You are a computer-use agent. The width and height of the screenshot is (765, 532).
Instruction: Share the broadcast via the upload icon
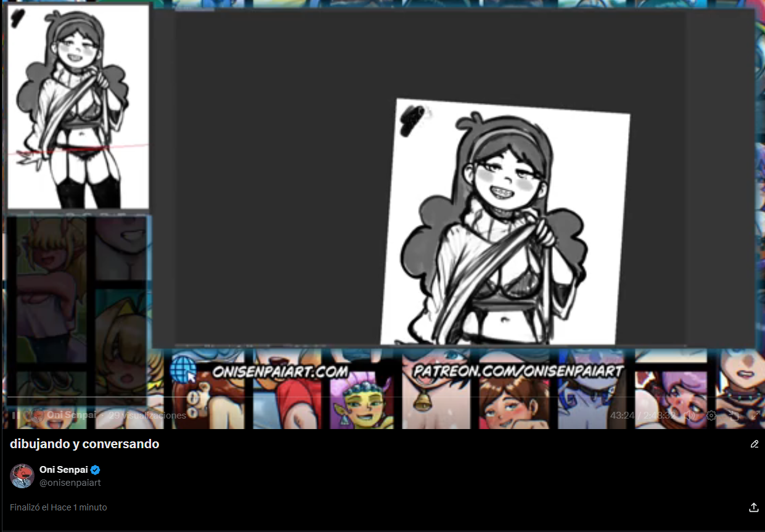tap(753, 507)
